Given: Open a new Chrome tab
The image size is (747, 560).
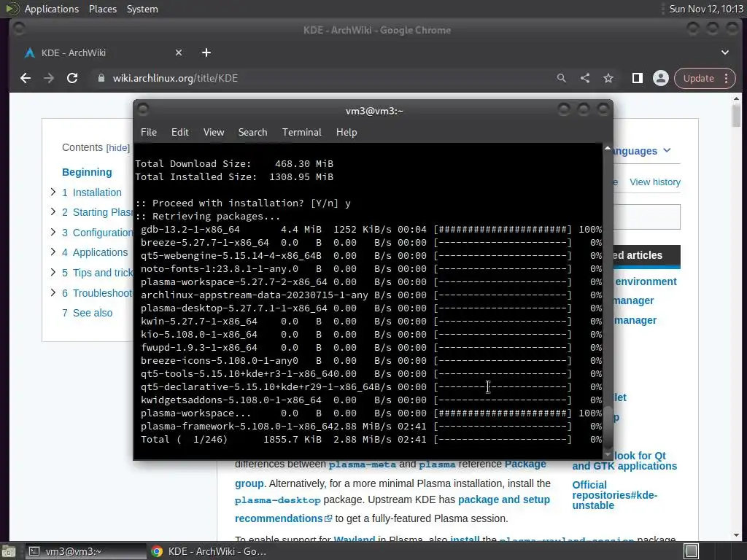Looking at the screenshot, I should click(206, 52).
